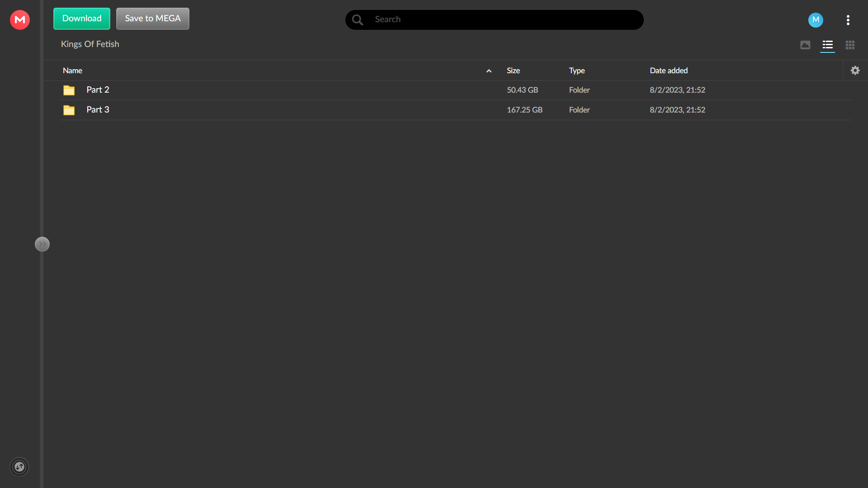Viewport: 868px width, 488px height.
Task: Switch to list view
Action: 827,45
